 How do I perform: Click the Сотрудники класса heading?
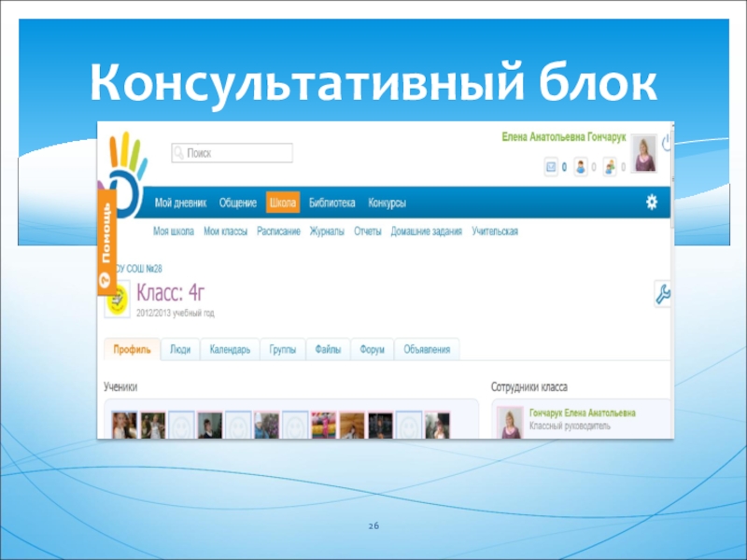click(529, 386)
